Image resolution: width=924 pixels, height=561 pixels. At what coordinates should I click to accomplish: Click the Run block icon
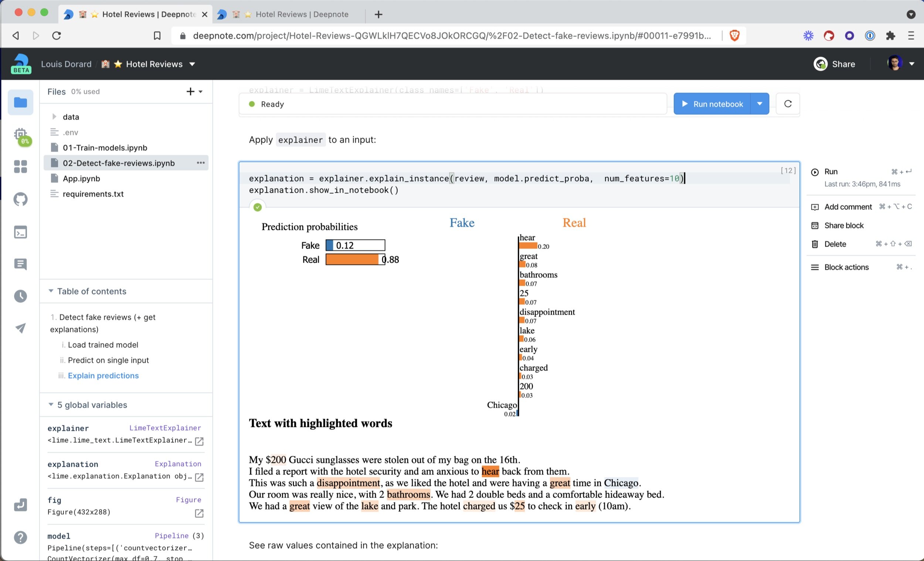coord(815,171)
